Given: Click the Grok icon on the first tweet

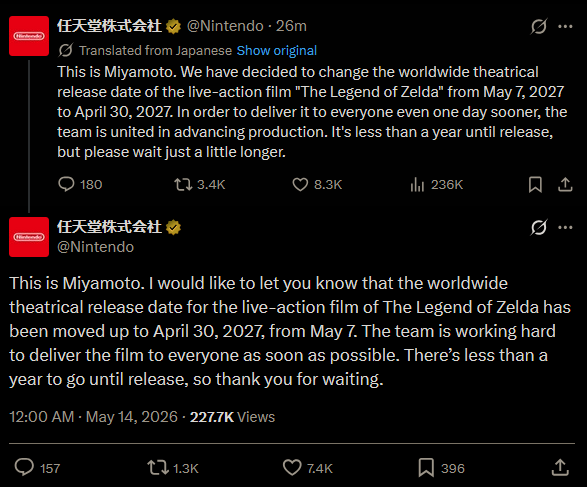Looking at the screenshot, I should [x=539, y=26].
